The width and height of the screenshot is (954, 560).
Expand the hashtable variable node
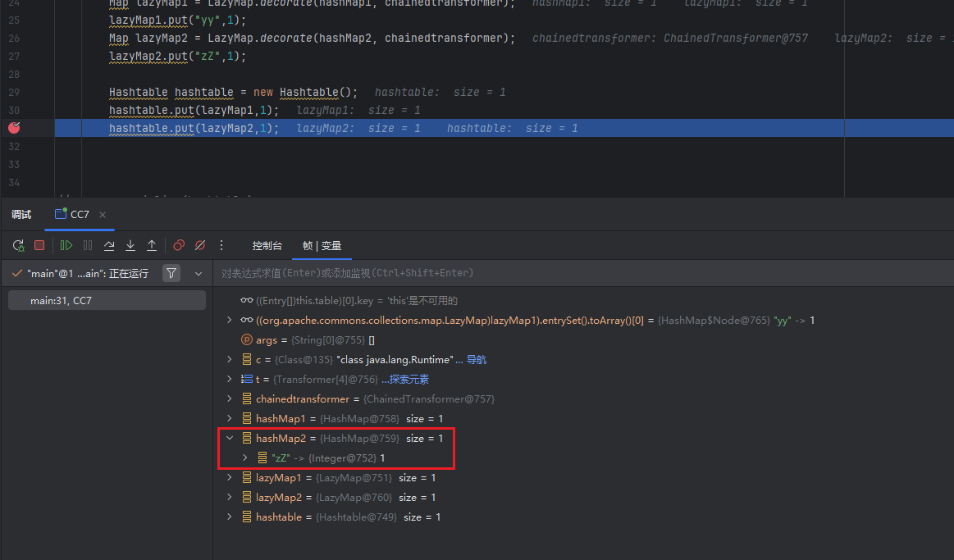[230, 517]
